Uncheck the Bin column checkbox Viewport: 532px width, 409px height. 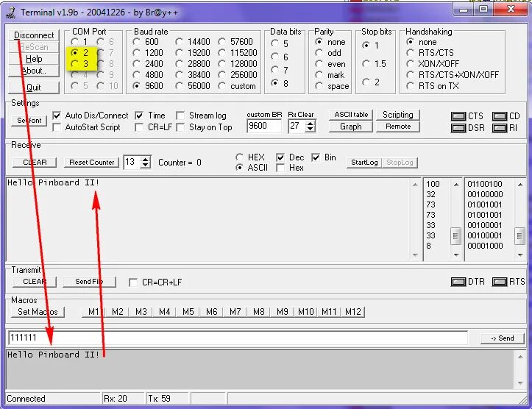(316, 157)
